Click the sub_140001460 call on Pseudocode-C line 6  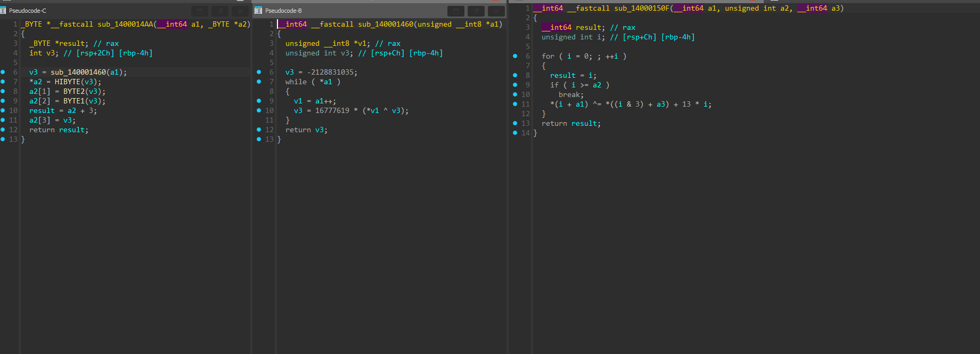point(78,72)
